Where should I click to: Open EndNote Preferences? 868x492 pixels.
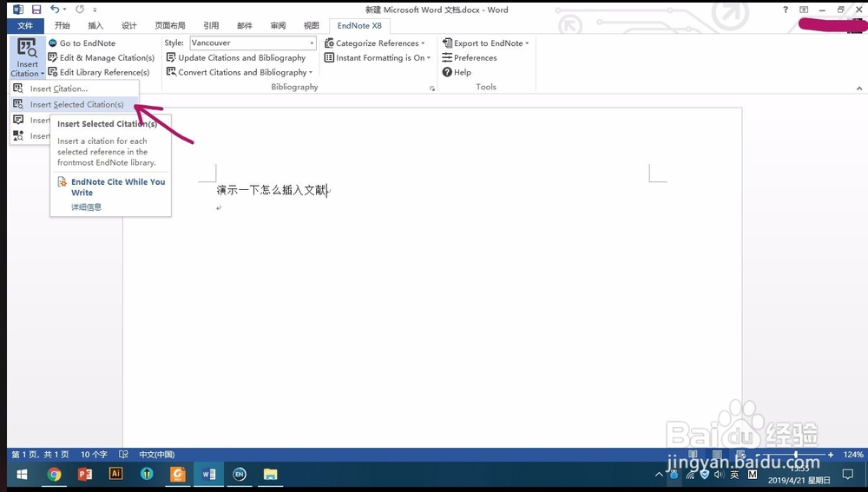pyautogui.click(x=470, y=57)
